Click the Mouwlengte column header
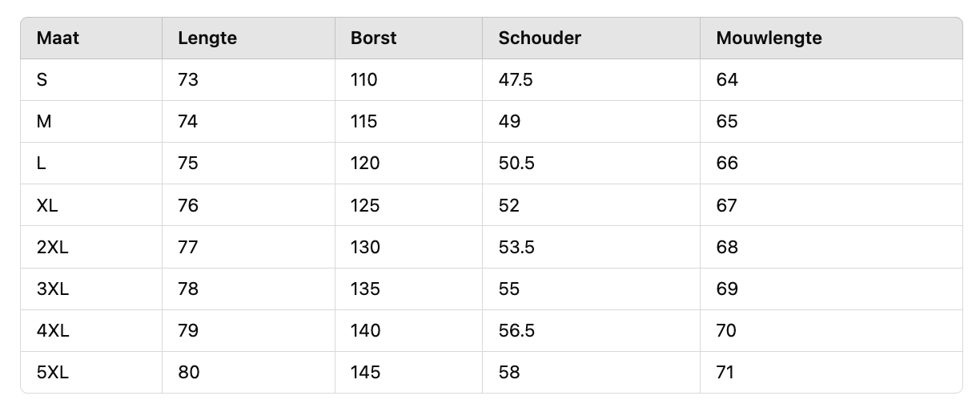 [769, 38]
